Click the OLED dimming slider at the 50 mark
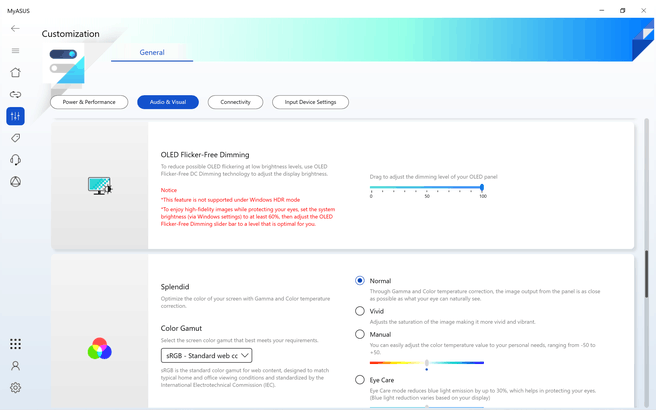656x410 pixels. (x=427, y=188)
